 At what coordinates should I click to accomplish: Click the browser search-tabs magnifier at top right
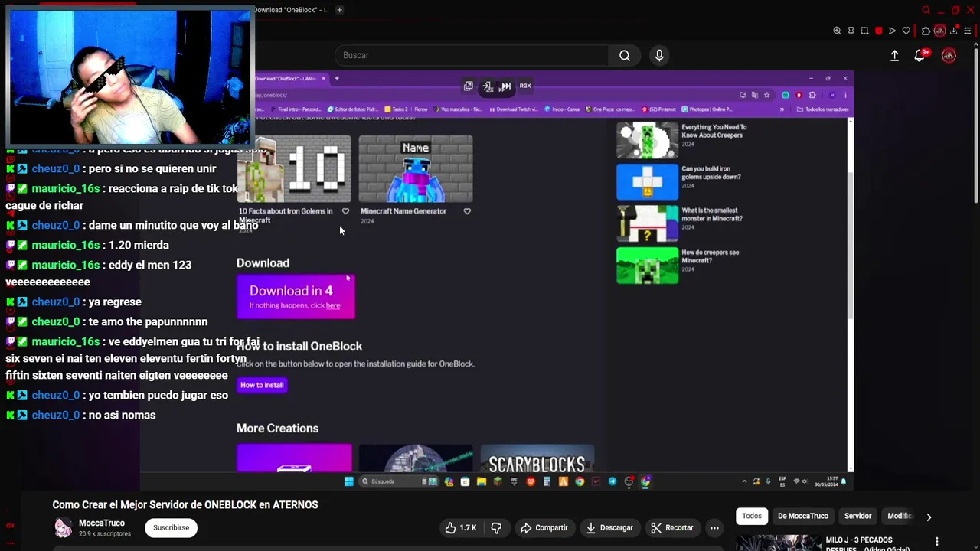(x=926, y=10)
